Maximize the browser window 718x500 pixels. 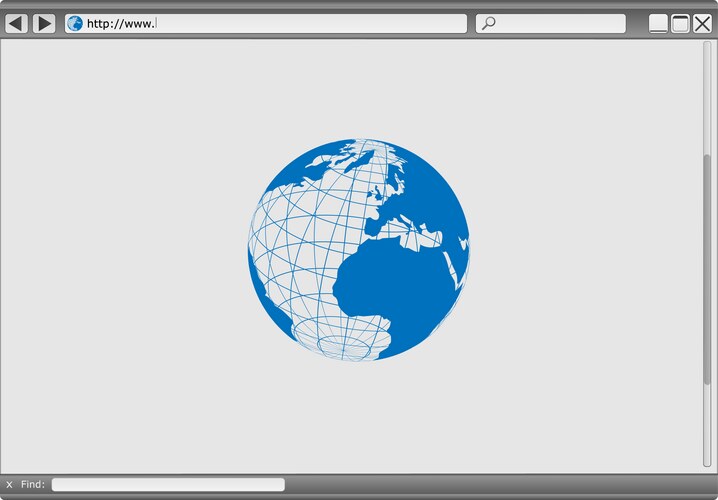pyautogui.click(x=680, y=24)
